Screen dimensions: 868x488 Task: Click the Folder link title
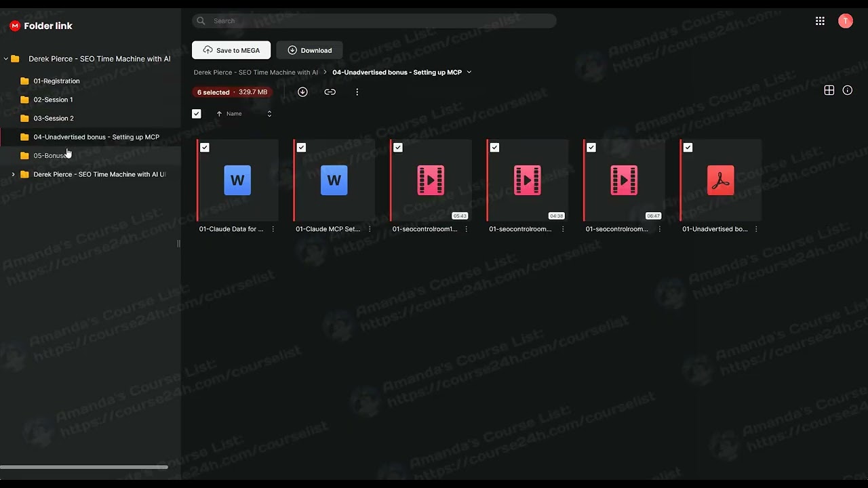[48, 26]
